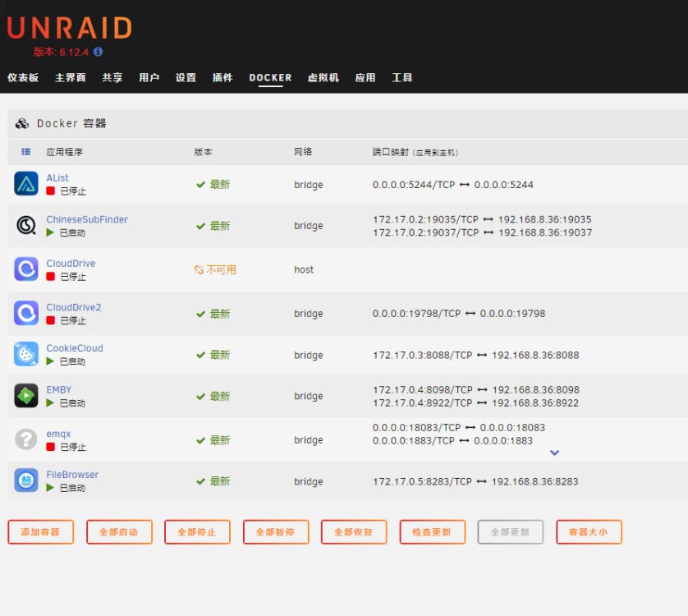Image resolution: width=688 pixels, height=616 pixels.
Task: Click the 全部启动 start all button
Action: tap(119, 531)
